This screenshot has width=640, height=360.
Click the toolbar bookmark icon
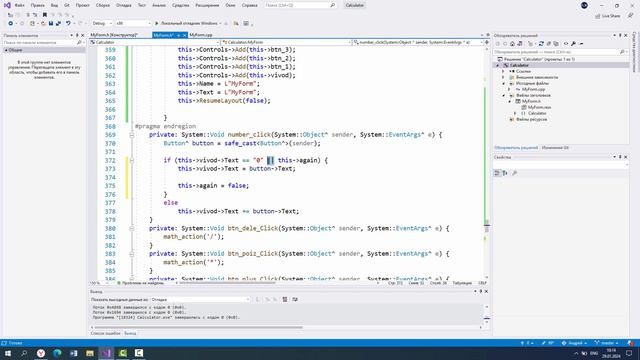click(x=44, y=15)
